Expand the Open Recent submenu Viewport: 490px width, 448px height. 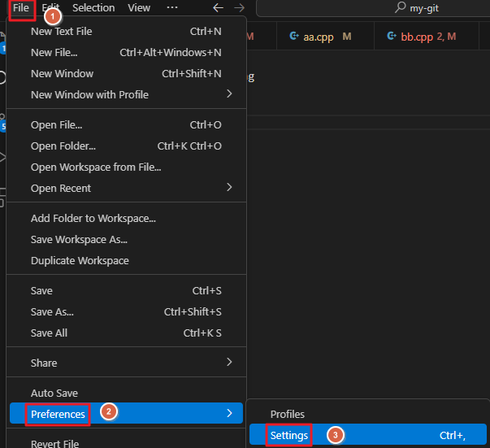(x=126, y=189)
